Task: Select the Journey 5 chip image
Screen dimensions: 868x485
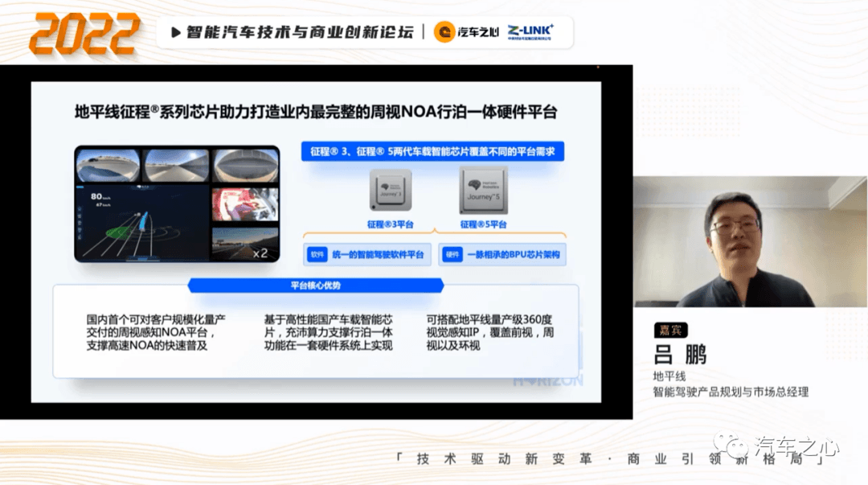Action: coord(483,190)
